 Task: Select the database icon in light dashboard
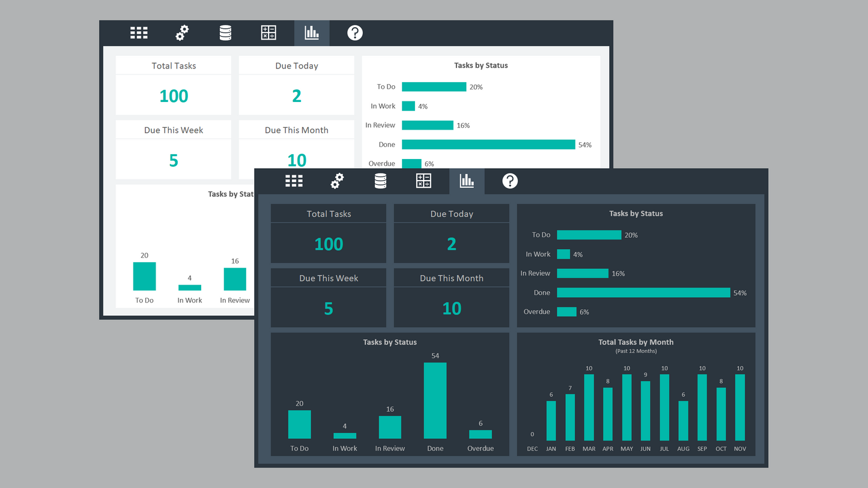point(225,33)
